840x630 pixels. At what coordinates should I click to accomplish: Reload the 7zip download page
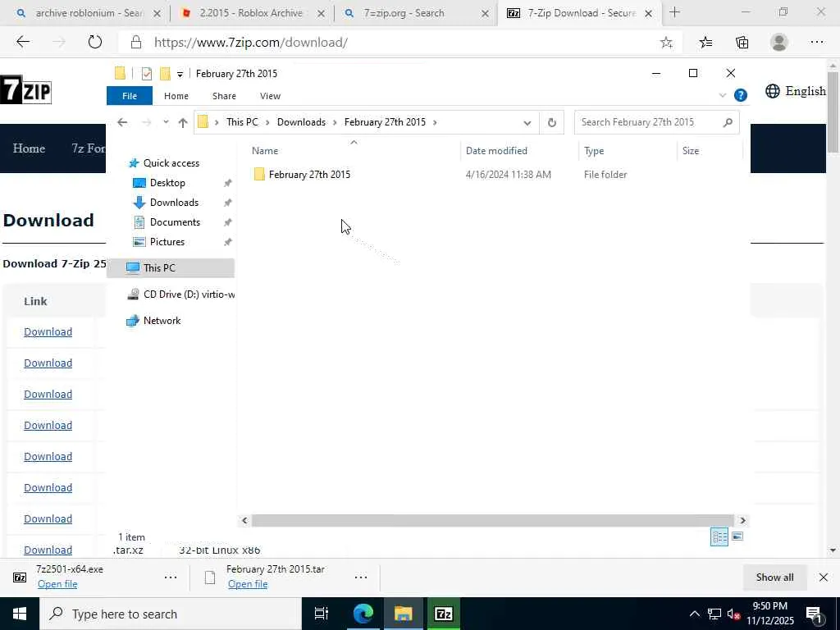pos(95,43)
